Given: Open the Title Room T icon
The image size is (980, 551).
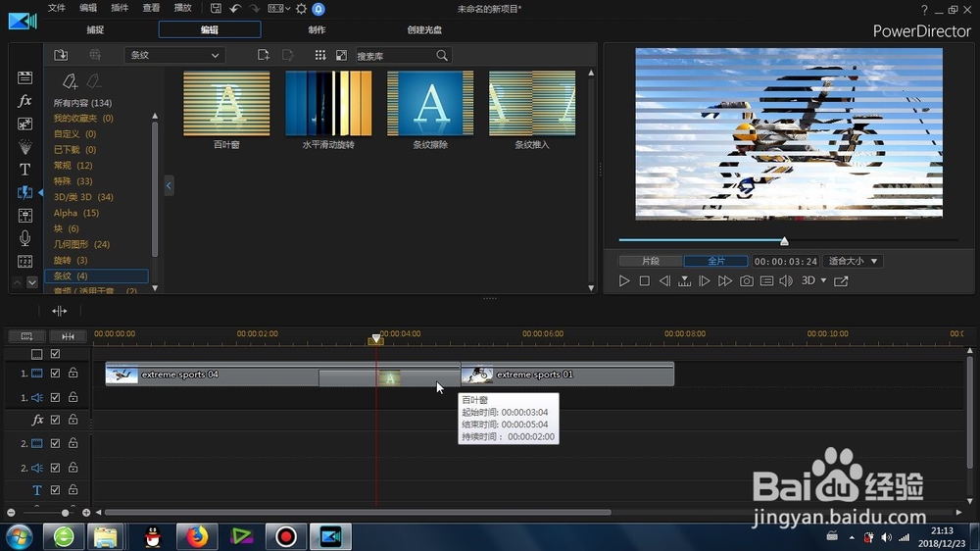Looking at the screenshot, I should point(25,170).
